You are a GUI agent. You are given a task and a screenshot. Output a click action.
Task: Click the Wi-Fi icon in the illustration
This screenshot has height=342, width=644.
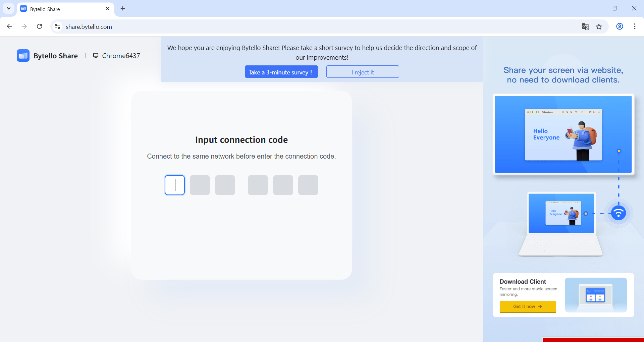[x=618, y=213]
